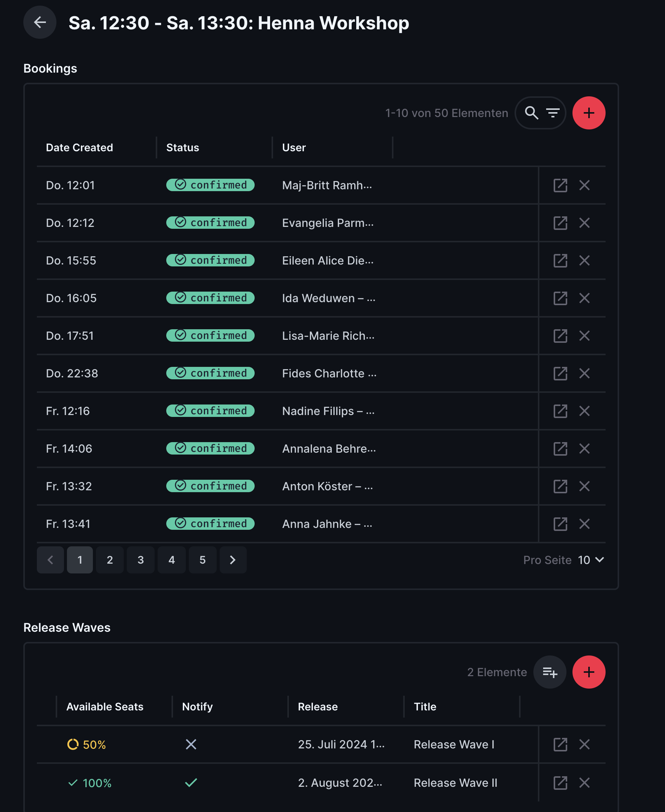Screen dimensions: 665x812
Task: Toggle Notify for Release Wave I
Action: pos(191,745)
